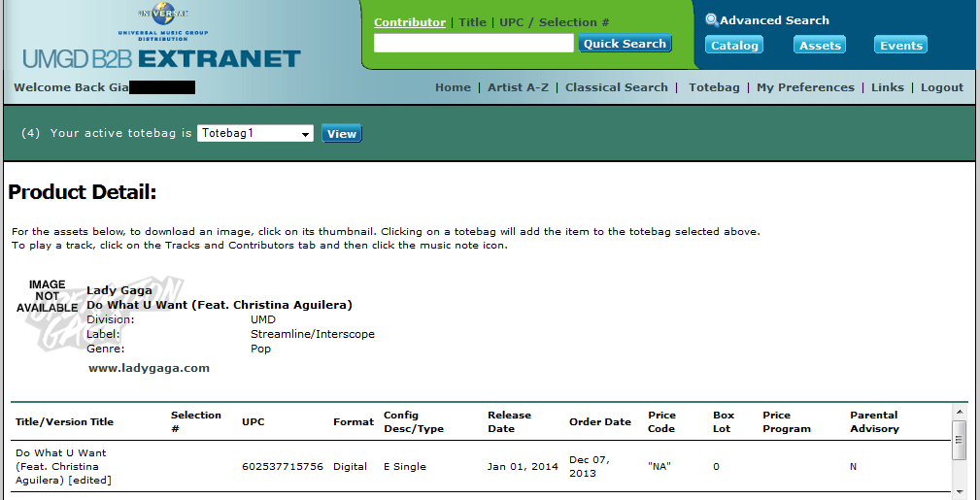This screenshot has height=500, width=980.
Task: Click the table scrollbar down arrow
Action: pos(959,493)
